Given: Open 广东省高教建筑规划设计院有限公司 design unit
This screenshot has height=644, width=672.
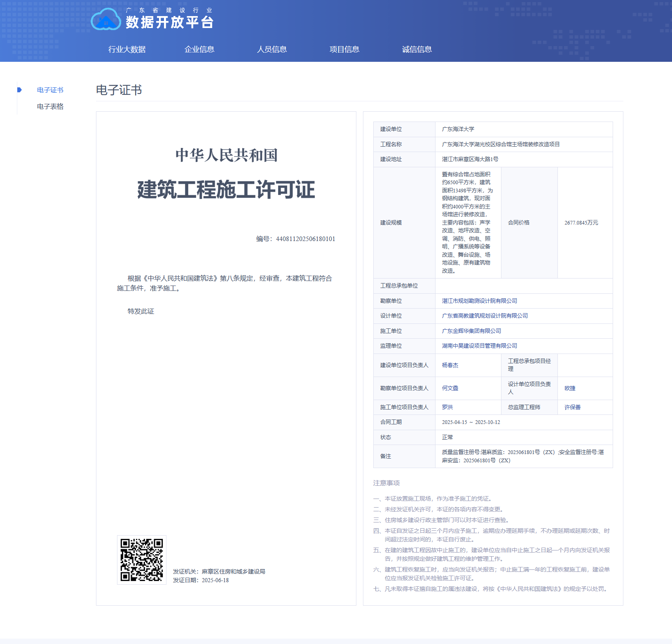Looking at the screenshot, I should coord(485,316).
